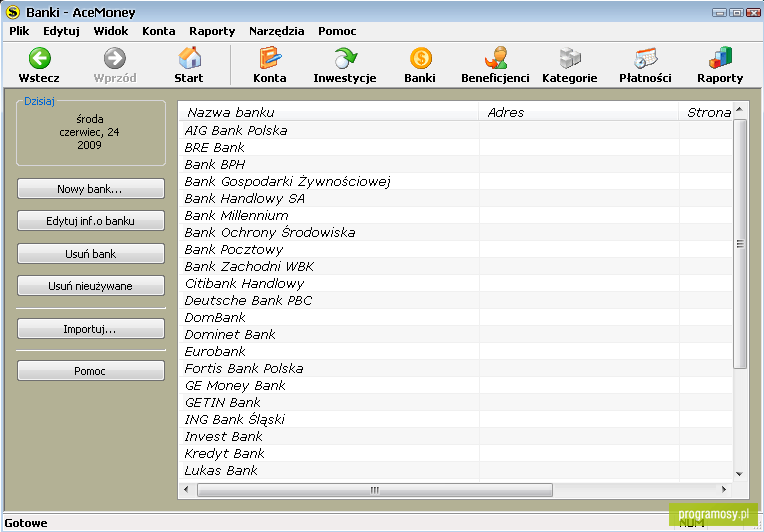Click the Adres column header
Image resolution: width=764 pixels, height=532 pixels.
(x=579, y=112)
